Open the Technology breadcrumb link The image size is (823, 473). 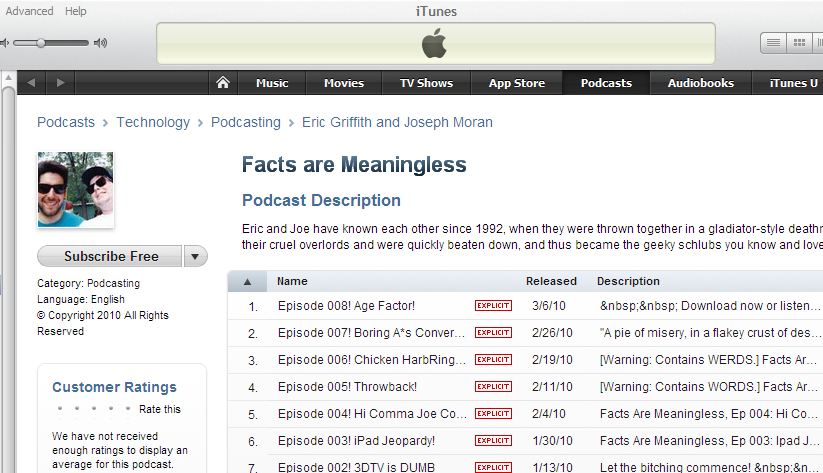click(x=153, y=122)
